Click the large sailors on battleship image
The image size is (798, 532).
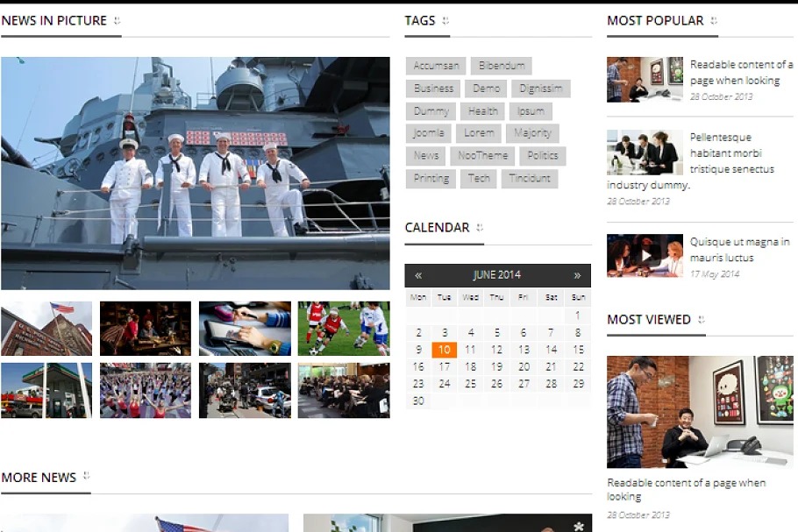pos(196,173)
